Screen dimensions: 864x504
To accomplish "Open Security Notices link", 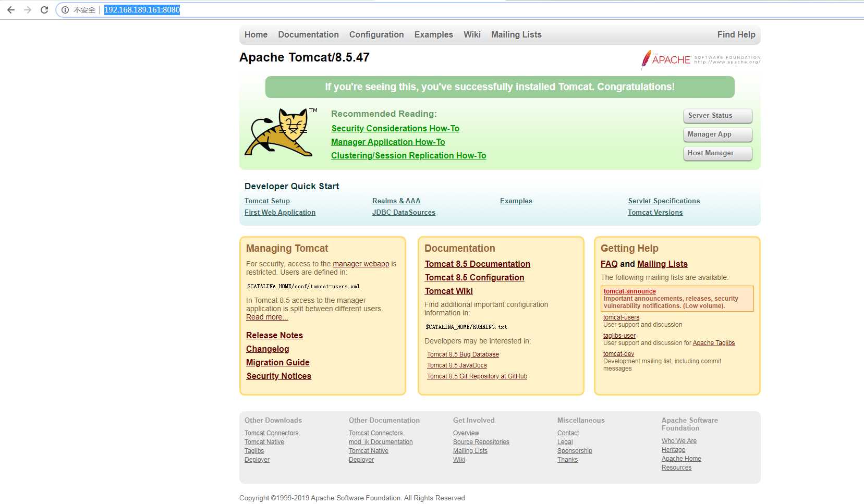I will click(x=278, y=376).
